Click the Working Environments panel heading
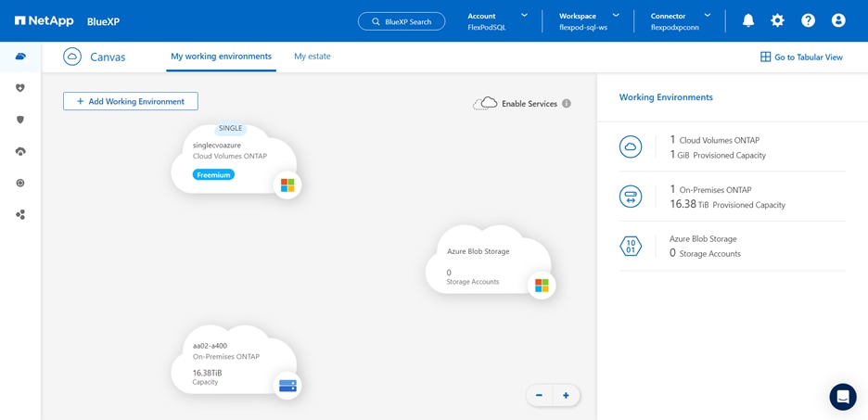 pyautogui.click(x=666, y=97)
